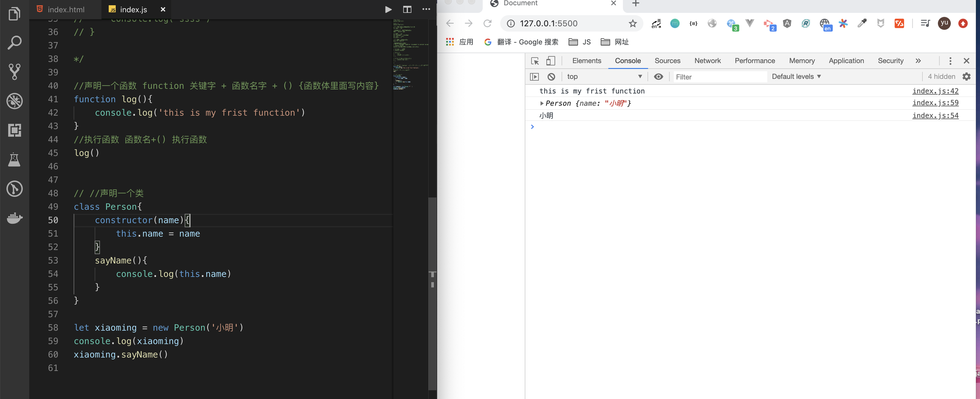Screen dimensions: 980x399
Task: Open the Search magnifier in activity bar
Action: [15, 43]
